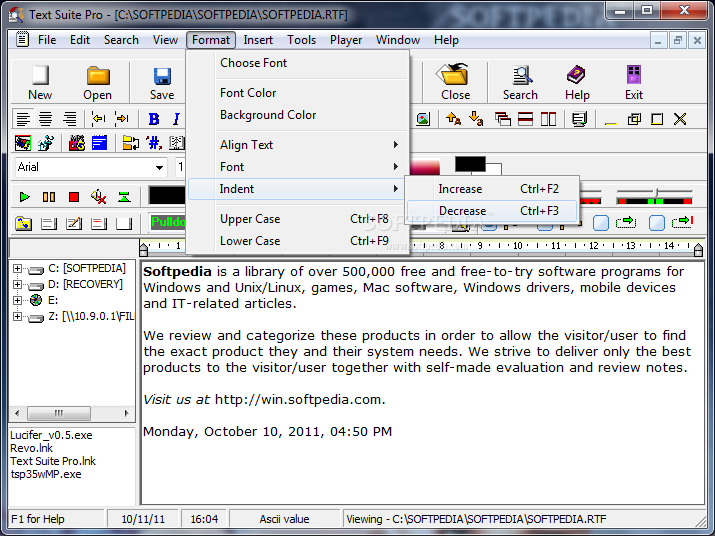Expand the Align Text submenu

295,145
